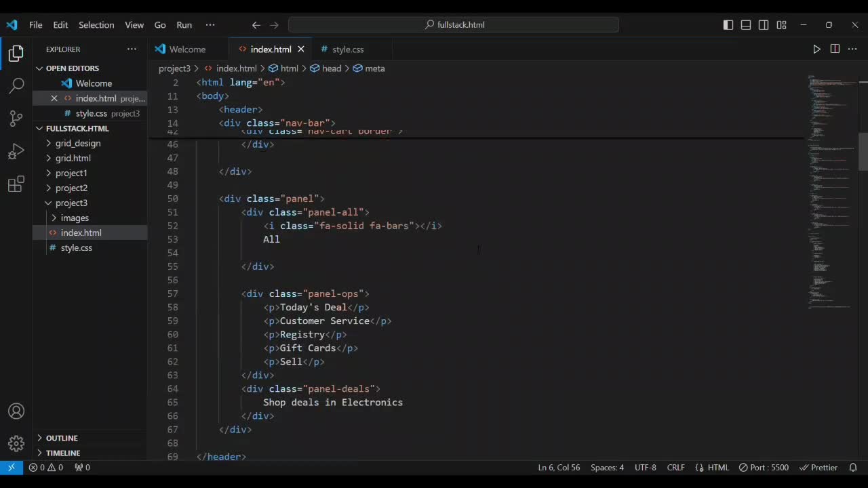Select style.css in Open Editors

click(91, 113)
